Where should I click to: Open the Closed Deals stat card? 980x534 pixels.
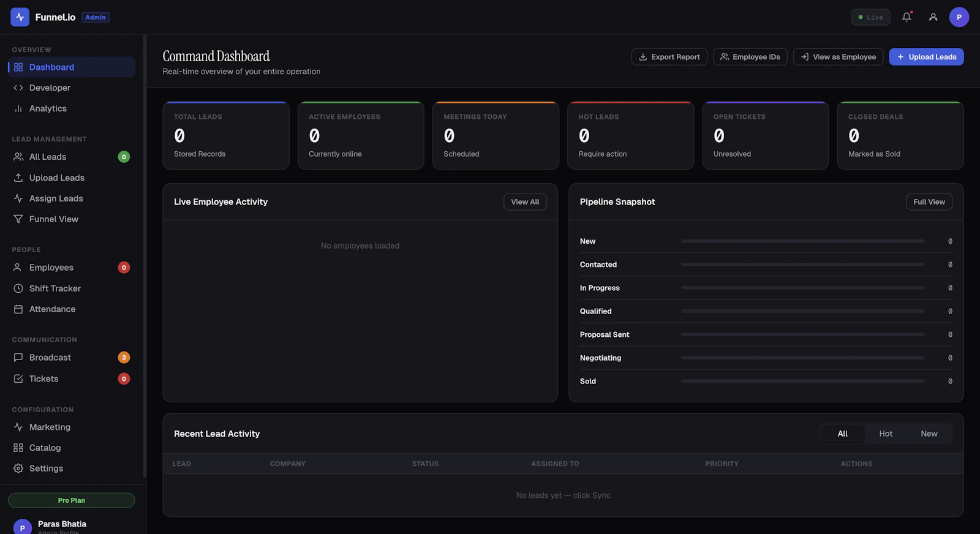(x=900, y=135)
